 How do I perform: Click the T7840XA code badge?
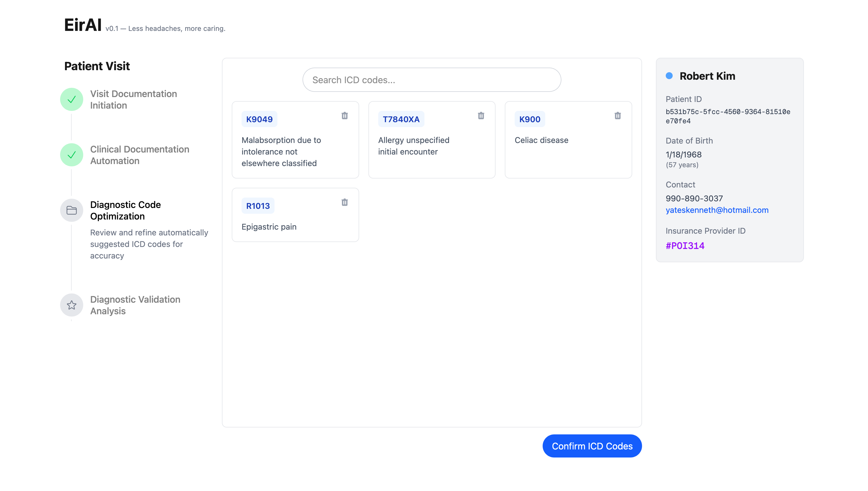[x=401, y=119]
